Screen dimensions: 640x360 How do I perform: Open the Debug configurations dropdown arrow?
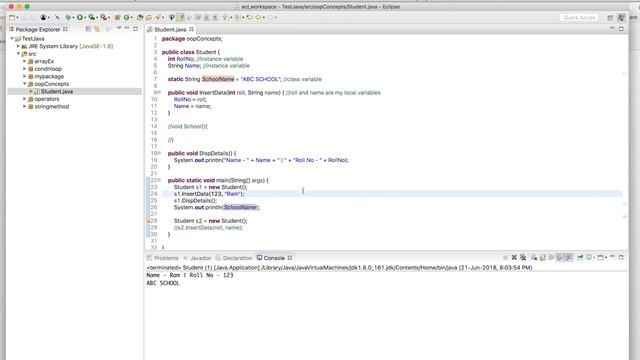pos(73,18)
